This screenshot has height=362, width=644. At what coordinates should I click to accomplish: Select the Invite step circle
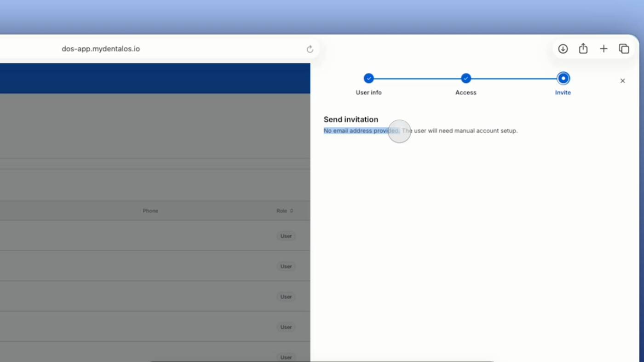click(563, 79)
